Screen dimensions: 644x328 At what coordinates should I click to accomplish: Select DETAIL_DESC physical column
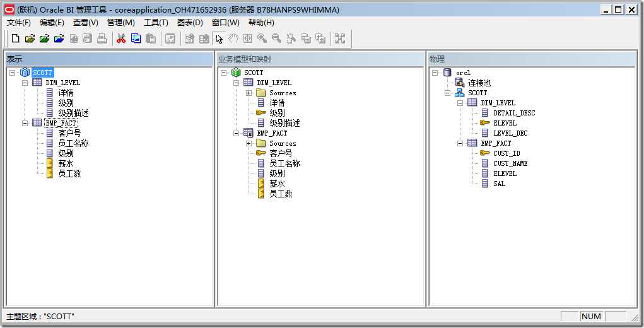(x=514, y=113)
